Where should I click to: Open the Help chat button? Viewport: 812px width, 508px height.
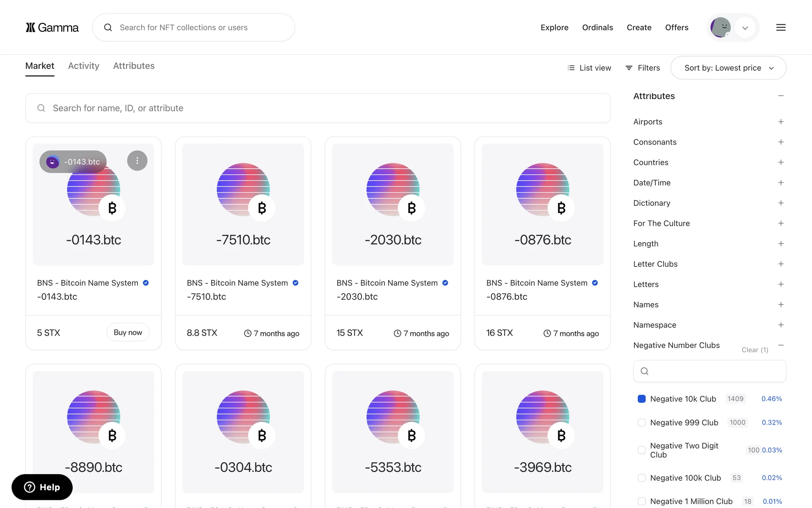coord(42,487)
